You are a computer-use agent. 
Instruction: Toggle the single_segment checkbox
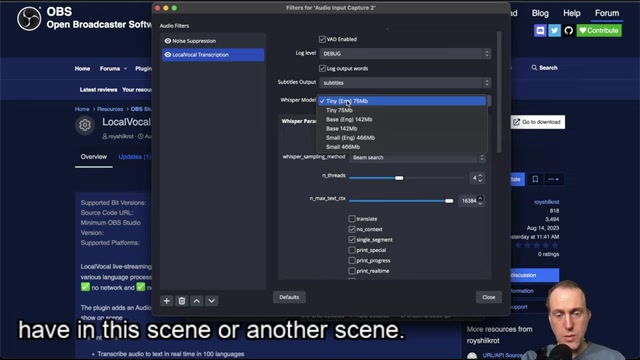(352, 240)
